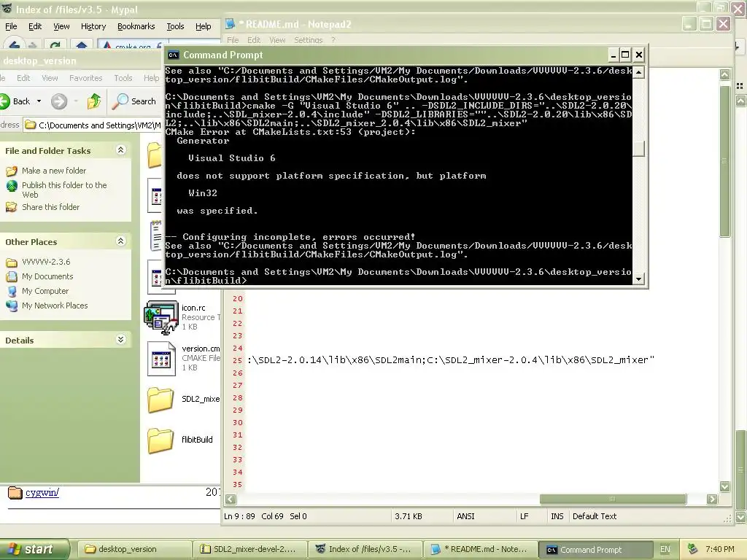Click Default Text scheme in status bar
This screenshot has height=560, width=747.
[x=595, y=516]
